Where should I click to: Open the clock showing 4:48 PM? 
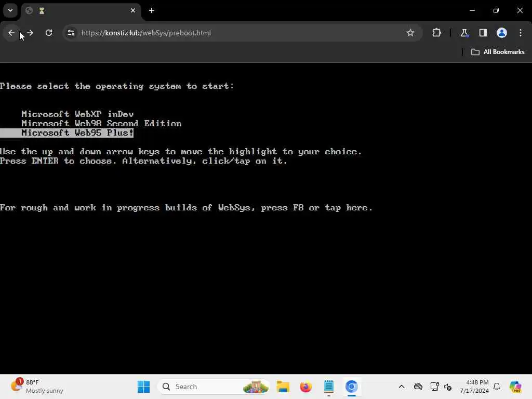coord(474,387)
